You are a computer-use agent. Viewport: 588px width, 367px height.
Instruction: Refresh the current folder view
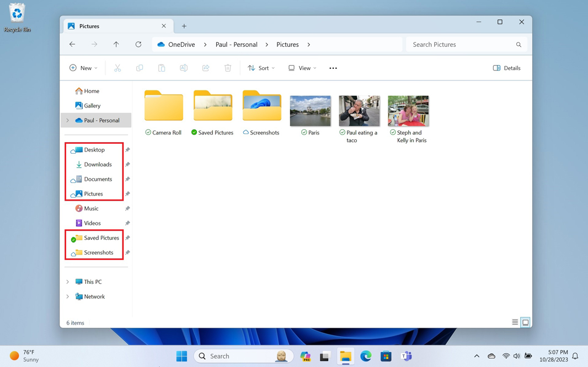138,45
